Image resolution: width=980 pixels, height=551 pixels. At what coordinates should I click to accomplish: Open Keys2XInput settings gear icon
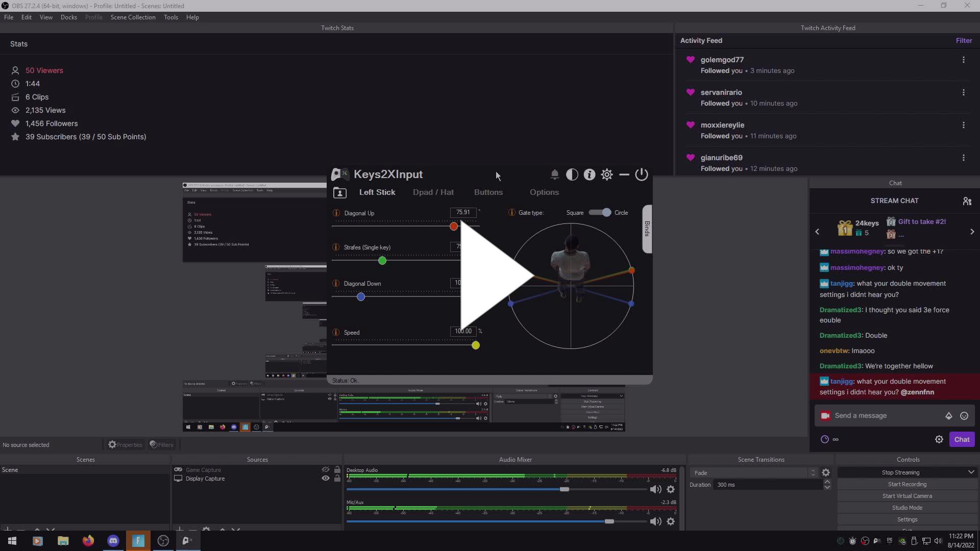(x=607, y=174)
